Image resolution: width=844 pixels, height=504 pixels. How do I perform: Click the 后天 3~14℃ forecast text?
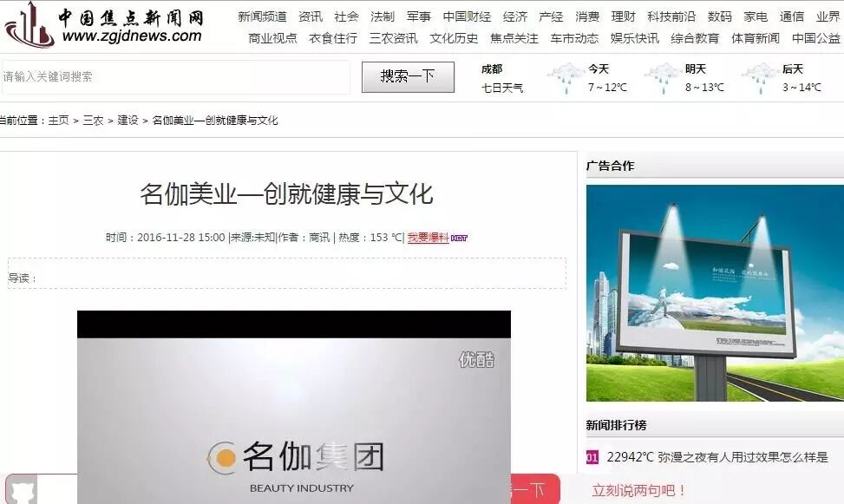[x=801, y=79]
